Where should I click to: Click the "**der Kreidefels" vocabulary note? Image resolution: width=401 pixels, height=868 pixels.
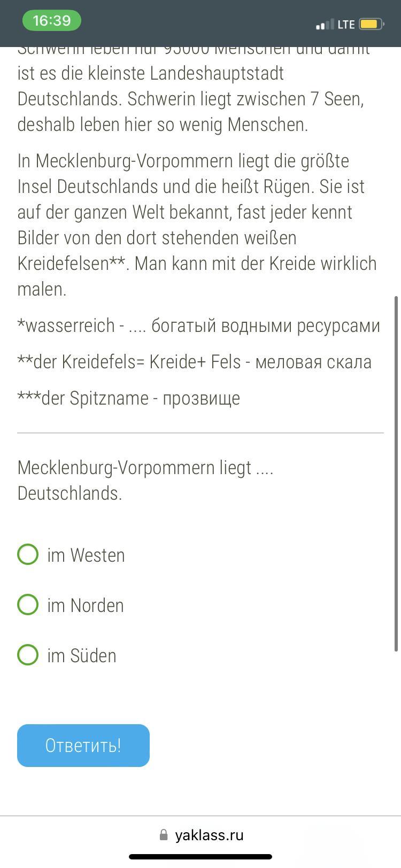(194, 362)
